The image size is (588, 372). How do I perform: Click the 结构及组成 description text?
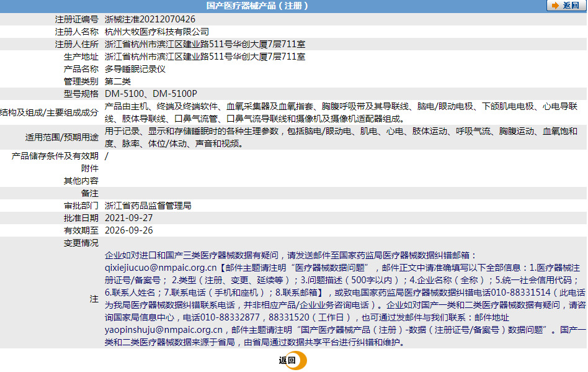click(x=341, y=112)
